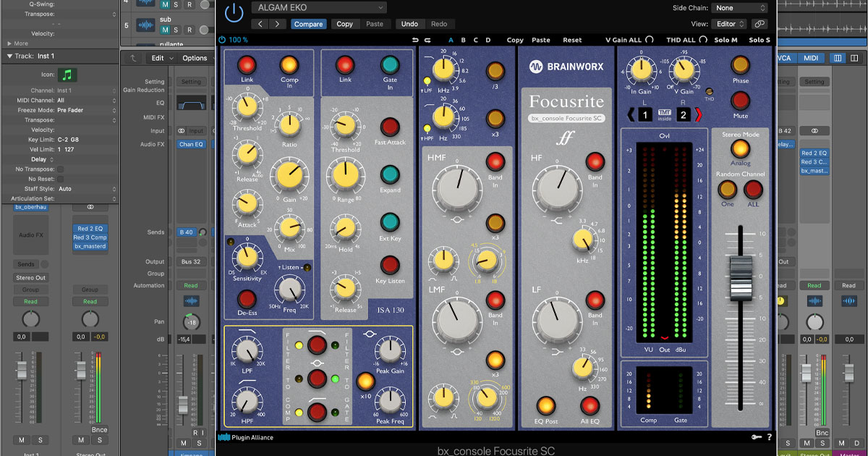Check the No Reset checkbox
This screenshot has width=868, height=456.
[x=60, y=179]
